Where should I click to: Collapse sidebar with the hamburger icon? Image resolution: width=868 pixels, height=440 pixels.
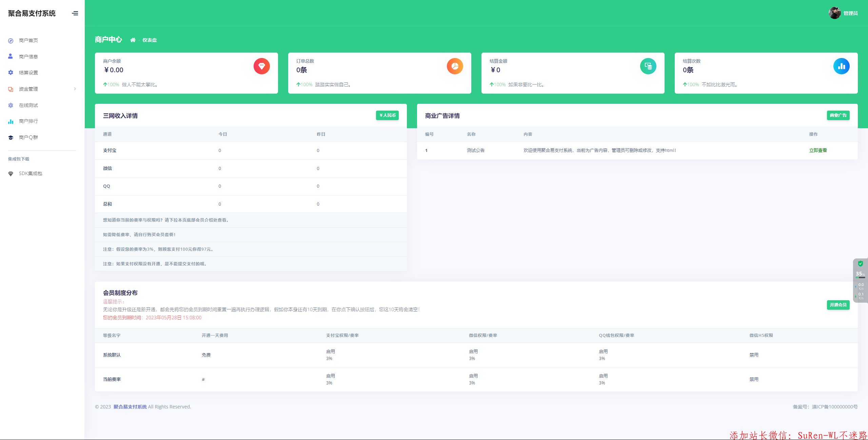point(75,13)
